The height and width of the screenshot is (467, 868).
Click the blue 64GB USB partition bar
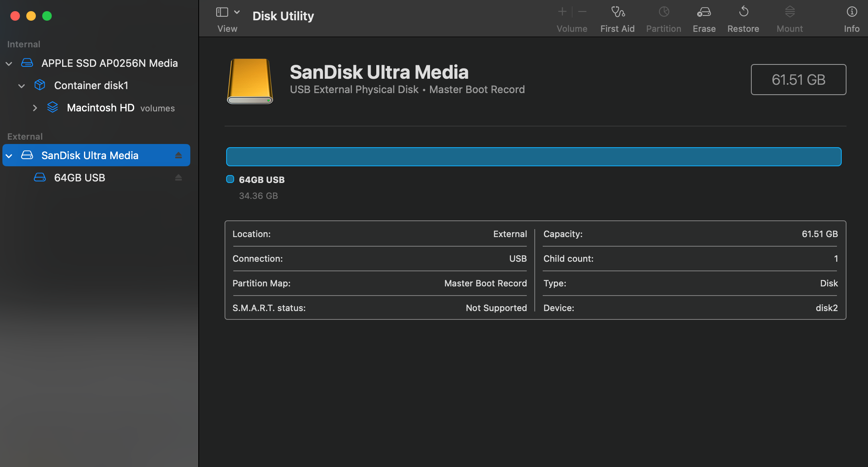pyautogui.click(x=534, y=157)
